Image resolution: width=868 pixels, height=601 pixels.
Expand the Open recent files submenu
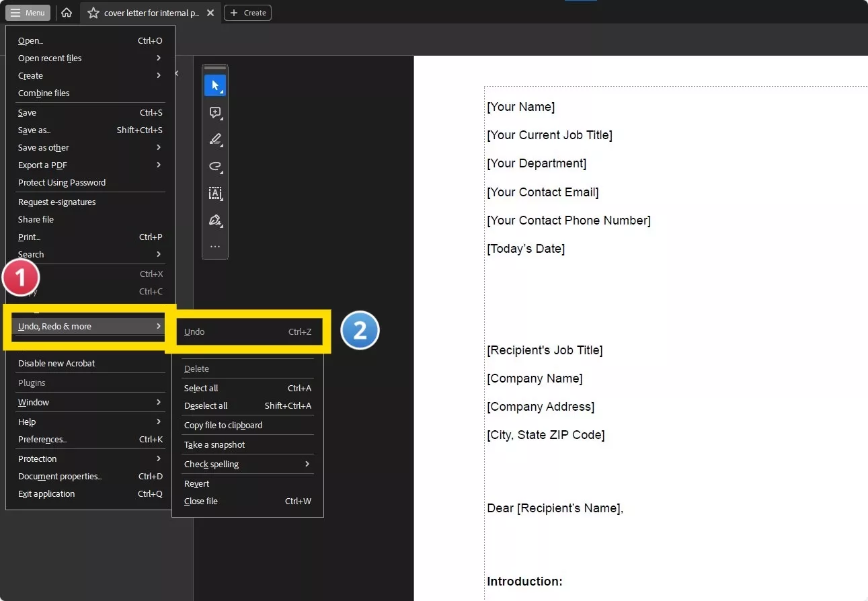(49, 58)
